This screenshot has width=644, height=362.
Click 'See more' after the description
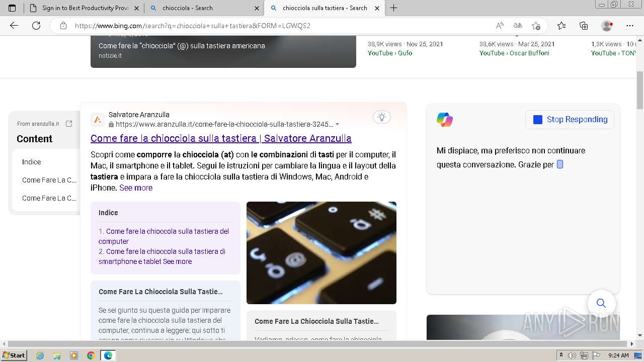[x=136, y=188]
